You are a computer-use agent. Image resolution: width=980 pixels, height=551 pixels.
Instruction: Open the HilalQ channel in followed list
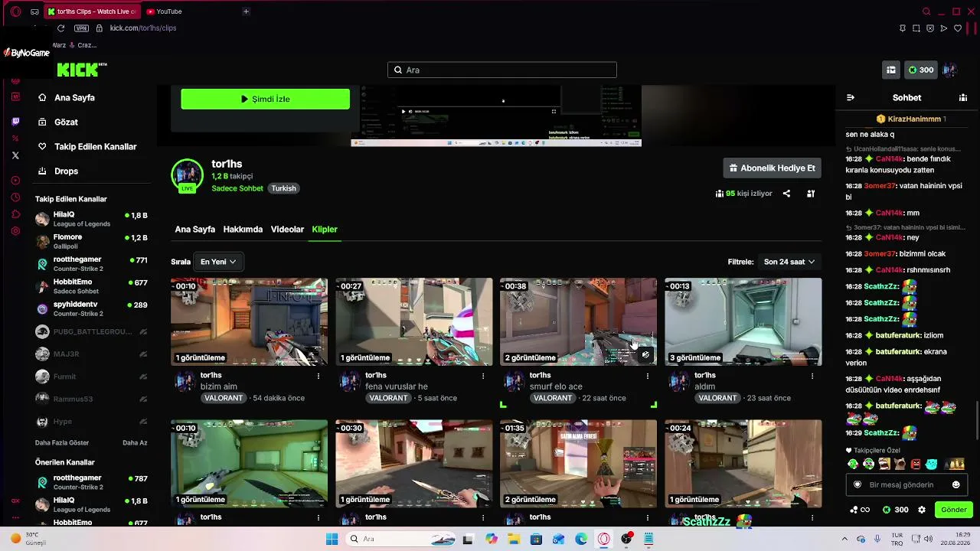[92, 219]
